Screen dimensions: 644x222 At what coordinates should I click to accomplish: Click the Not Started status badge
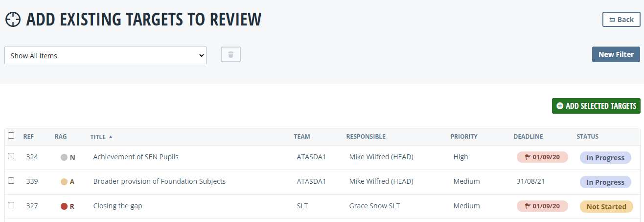click(x=606, y=207)
